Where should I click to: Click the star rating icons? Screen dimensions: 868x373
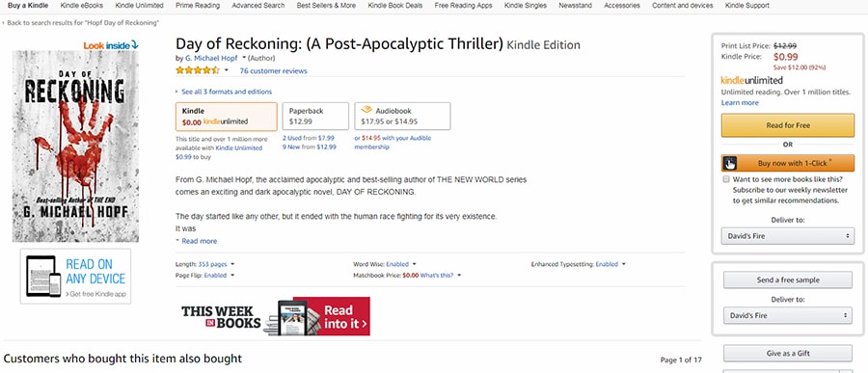pyautogui.click(x=198, y=70)
